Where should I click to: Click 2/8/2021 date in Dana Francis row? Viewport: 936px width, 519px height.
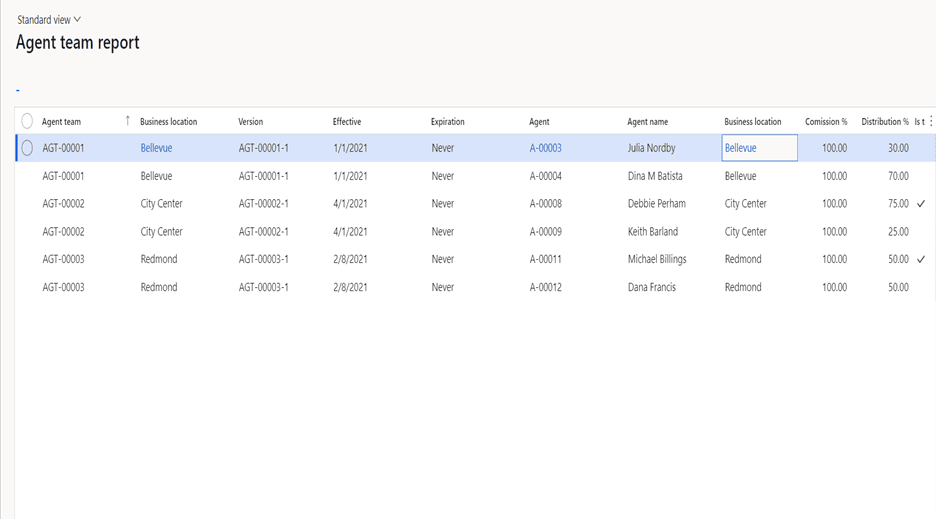click(350, 287)
